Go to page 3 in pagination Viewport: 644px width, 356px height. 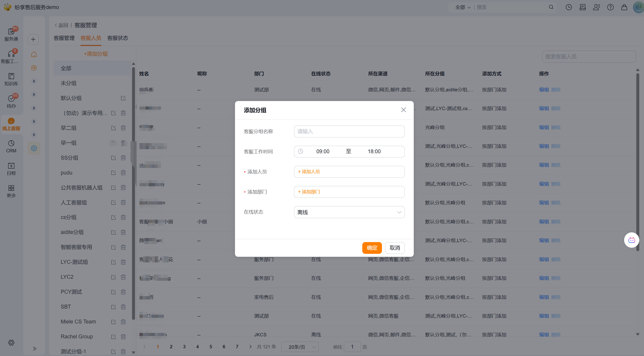(x=184, y=347)
